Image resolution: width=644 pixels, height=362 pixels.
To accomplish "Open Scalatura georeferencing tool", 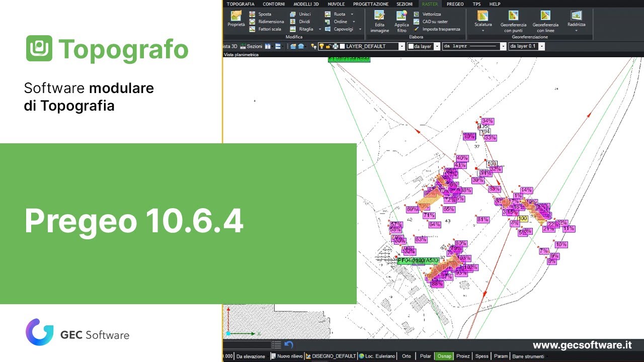I will point(483,21).
